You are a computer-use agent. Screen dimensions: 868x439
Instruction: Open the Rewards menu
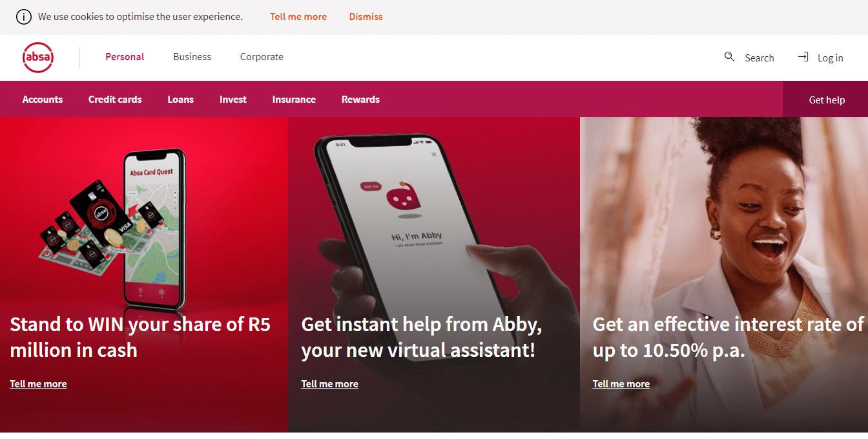click(x=360, y=100)
